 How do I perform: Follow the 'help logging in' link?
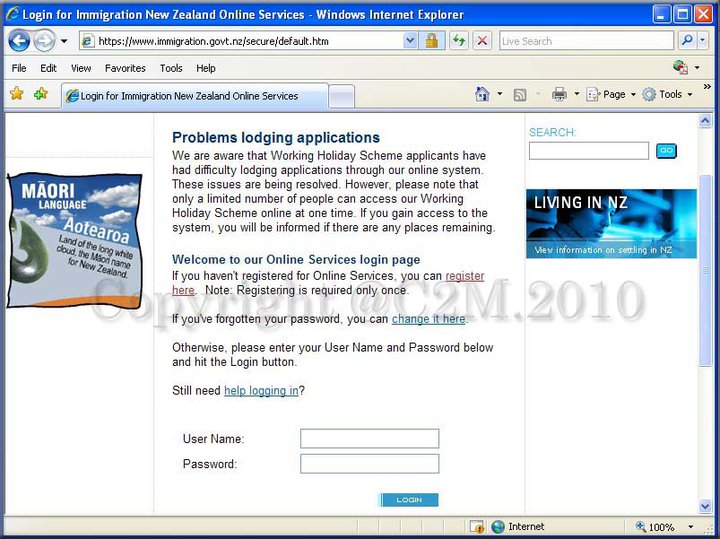click(261, 391)
